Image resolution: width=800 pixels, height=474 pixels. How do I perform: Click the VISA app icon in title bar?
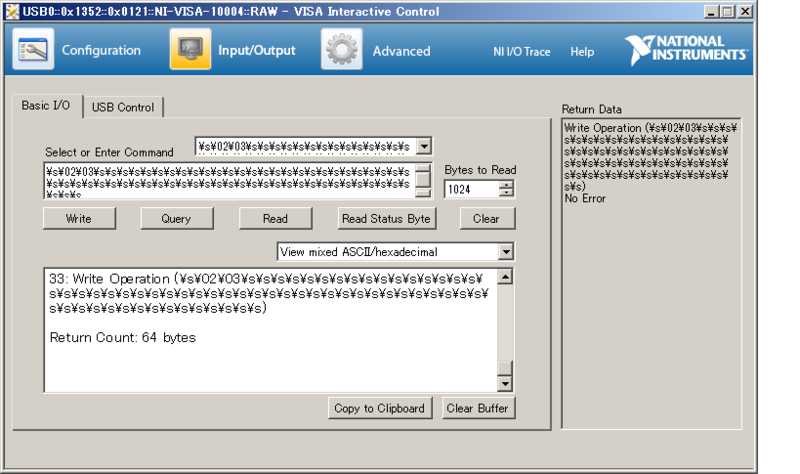12,11
